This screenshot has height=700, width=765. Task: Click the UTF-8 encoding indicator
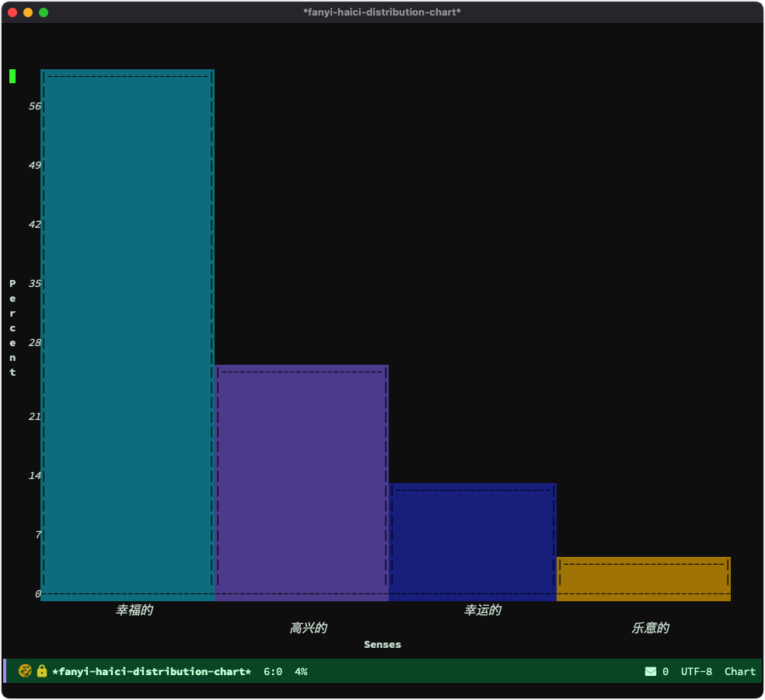tap(697, 672)
